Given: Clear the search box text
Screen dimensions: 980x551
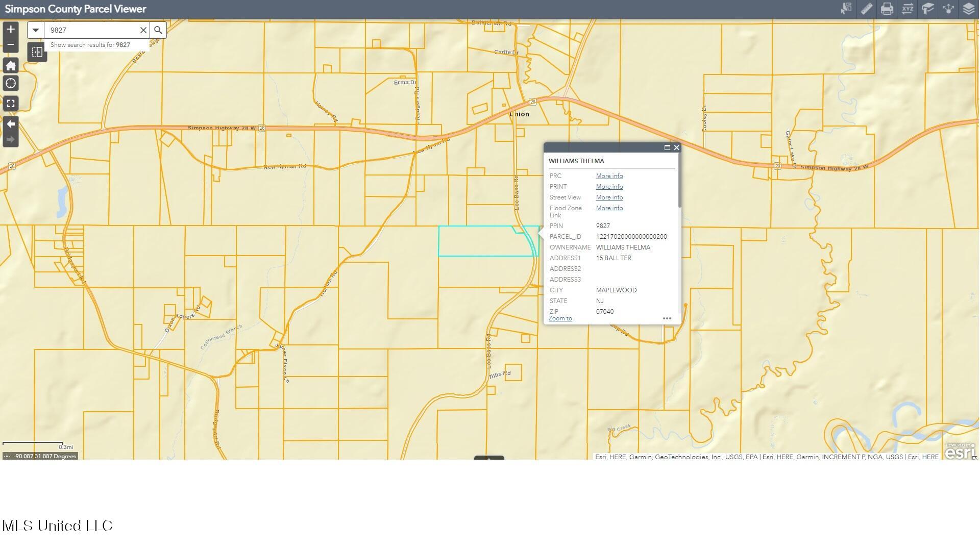Looking at the screenshot, I should [x=143, y=30].
